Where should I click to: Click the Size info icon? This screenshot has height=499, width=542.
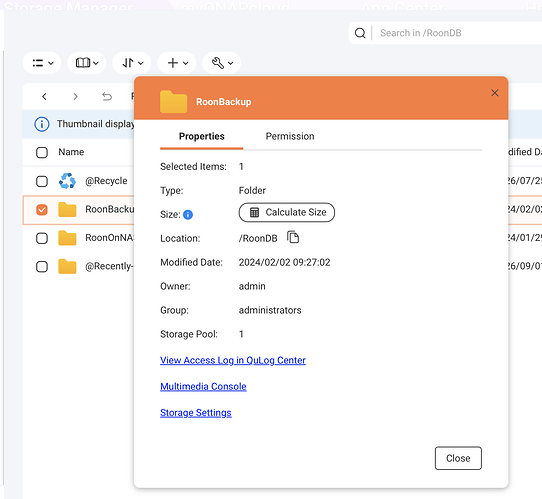pyautogui.click(x=188, y=215)
